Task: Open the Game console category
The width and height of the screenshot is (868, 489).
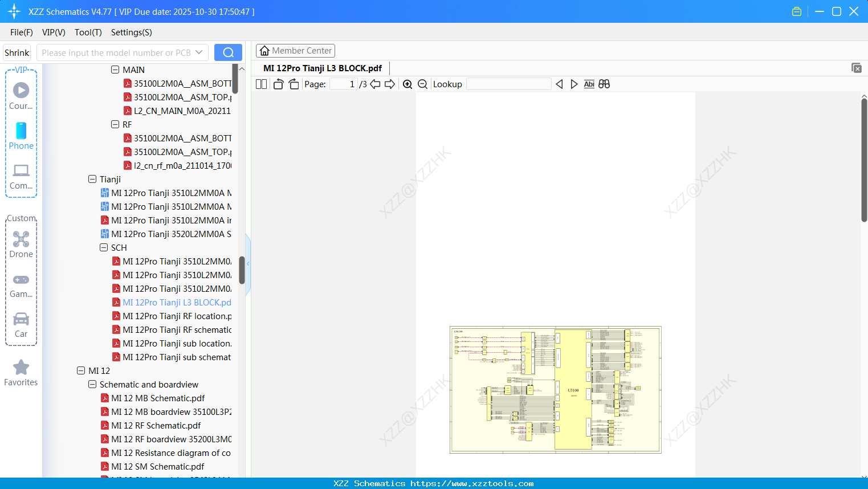Action: click(x=21, y=285)
